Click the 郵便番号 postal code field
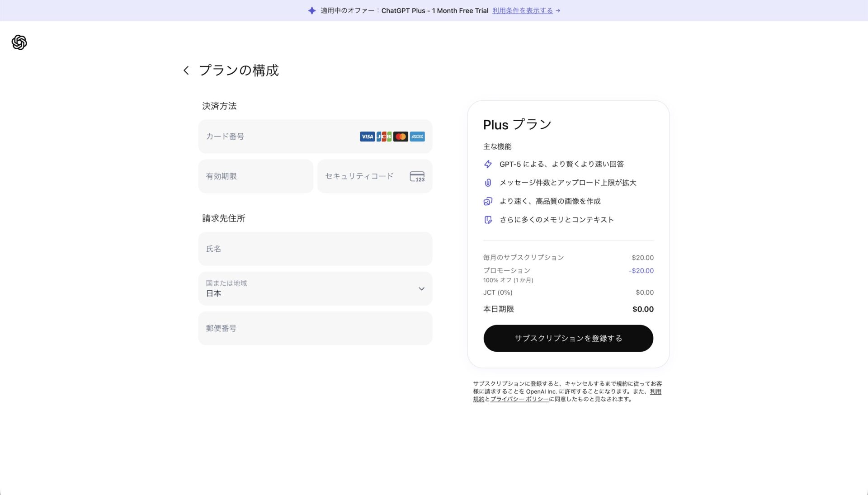 point(315,328)
